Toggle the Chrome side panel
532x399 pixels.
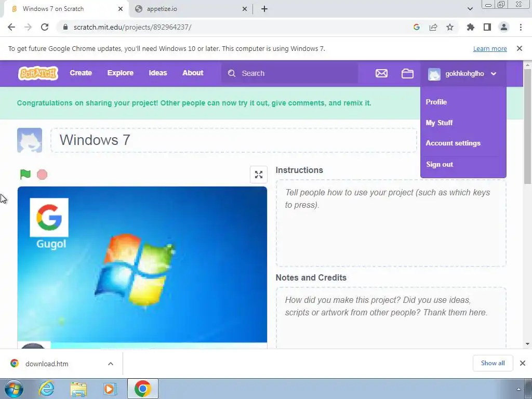487,27
